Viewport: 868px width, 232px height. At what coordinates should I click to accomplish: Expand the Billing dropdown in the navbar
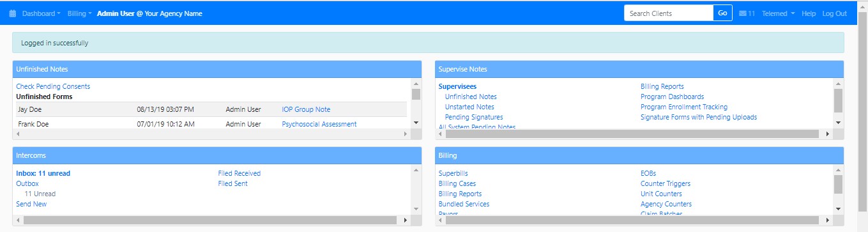click(x=80, y=13)
